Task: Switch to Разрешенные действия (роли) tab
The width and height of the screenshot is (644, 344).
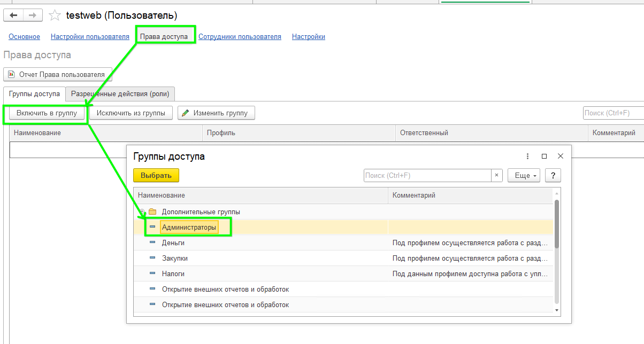Action: (x=120, y=94)
